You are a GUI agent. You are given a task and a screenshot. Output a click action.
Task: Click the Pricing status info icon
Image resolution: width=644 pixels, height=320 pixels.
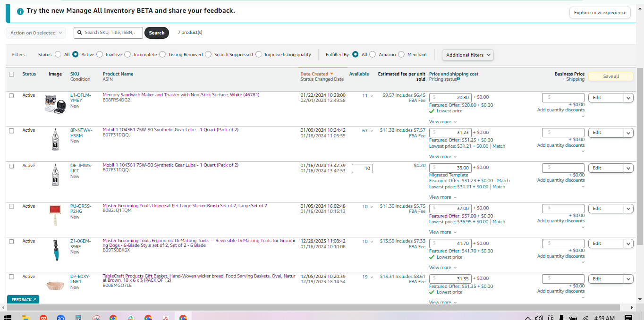tap(458, 79)
